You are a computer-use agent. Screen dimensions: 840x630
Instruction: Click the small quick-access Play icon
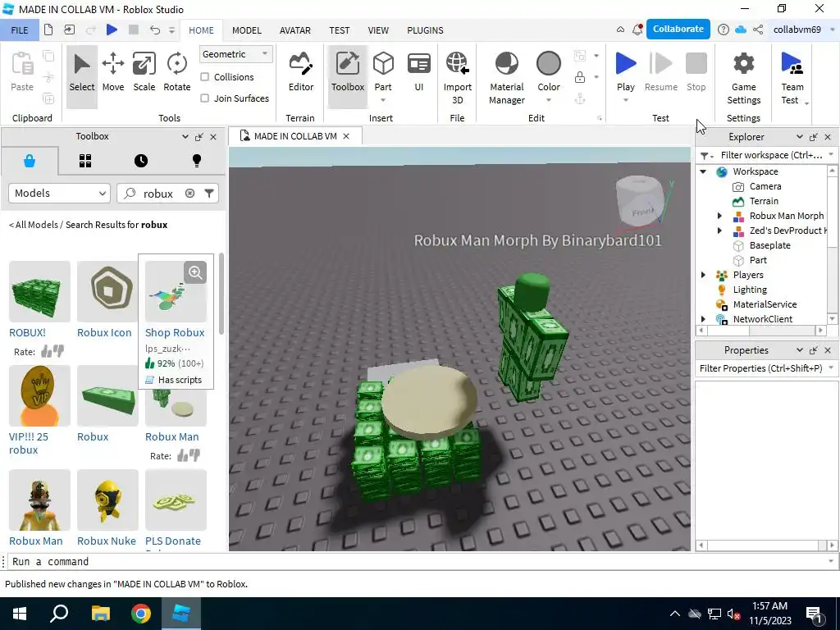click(112, 30)
